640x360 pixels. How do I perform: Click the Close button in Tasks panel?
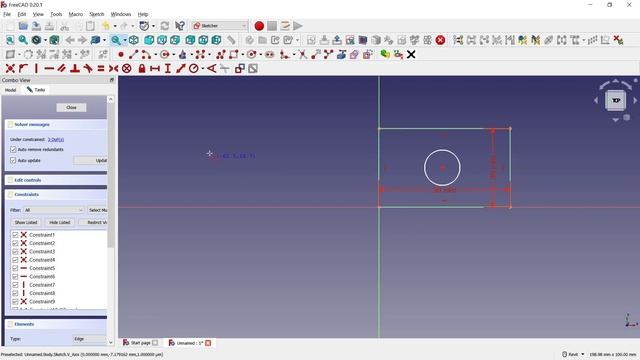pos(71,107)
